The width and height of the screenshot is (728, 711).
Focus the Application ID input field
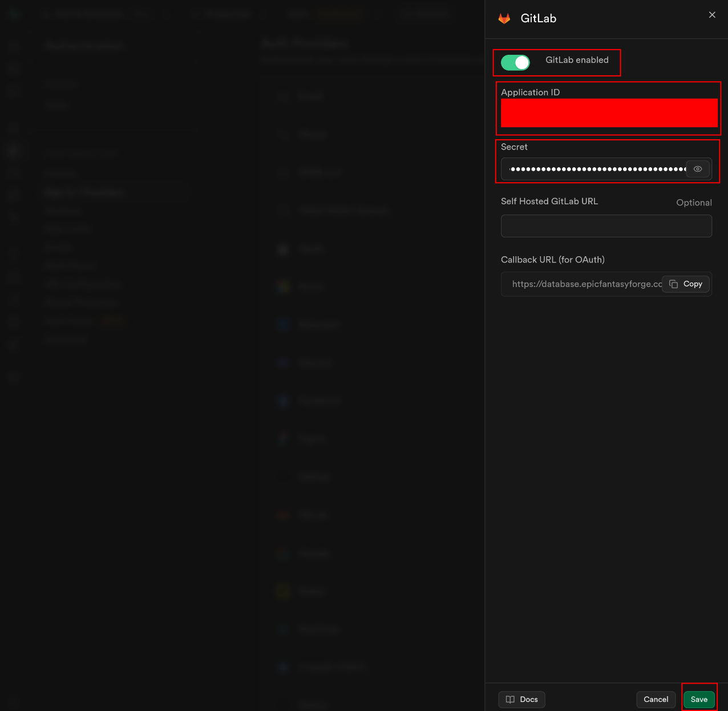click(x=609, y=113)
